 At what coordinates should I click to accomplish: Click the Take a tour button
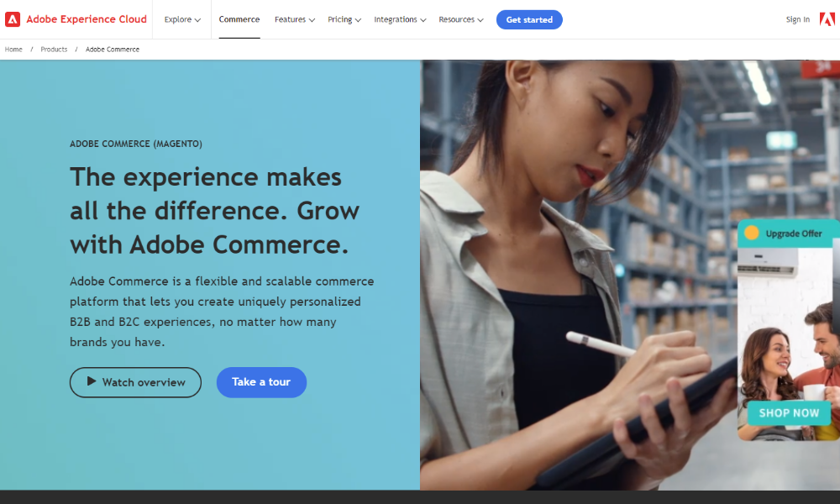(261, 382)
